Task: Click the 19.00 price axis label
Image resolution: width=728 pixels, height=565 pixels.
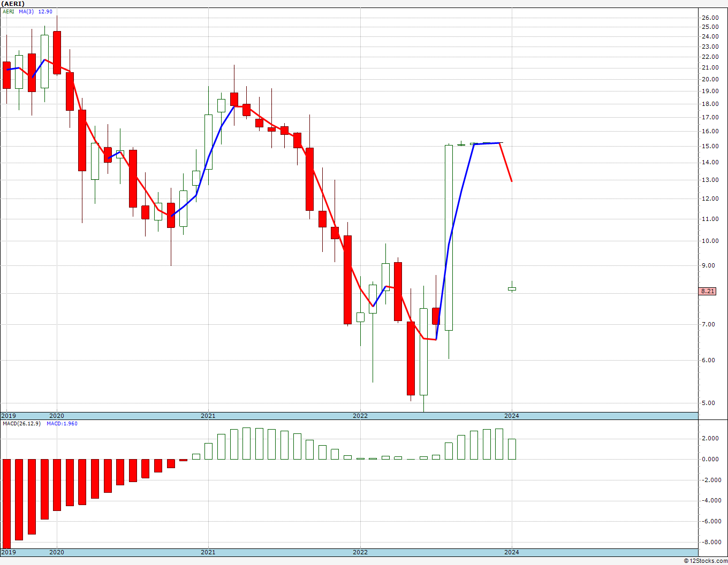Action: click(710, 91)
